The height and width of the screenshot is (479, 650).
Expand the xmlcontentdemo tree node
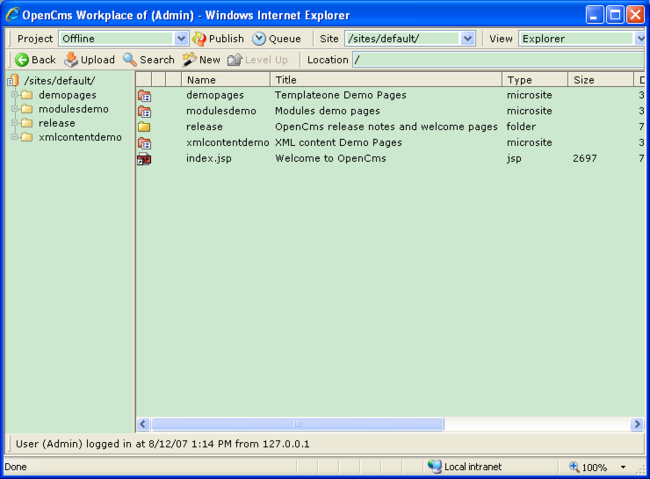coord(15,137)
